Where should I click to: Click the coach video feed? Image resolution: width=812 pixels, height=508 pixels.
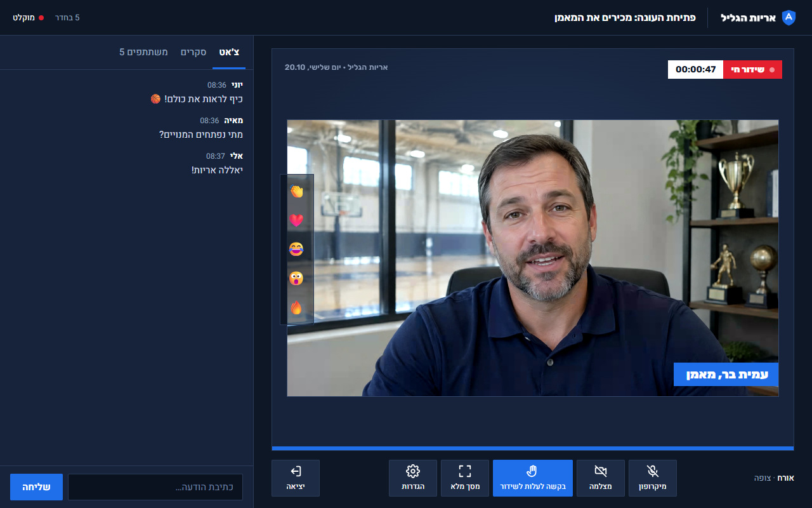click(533, 258)
